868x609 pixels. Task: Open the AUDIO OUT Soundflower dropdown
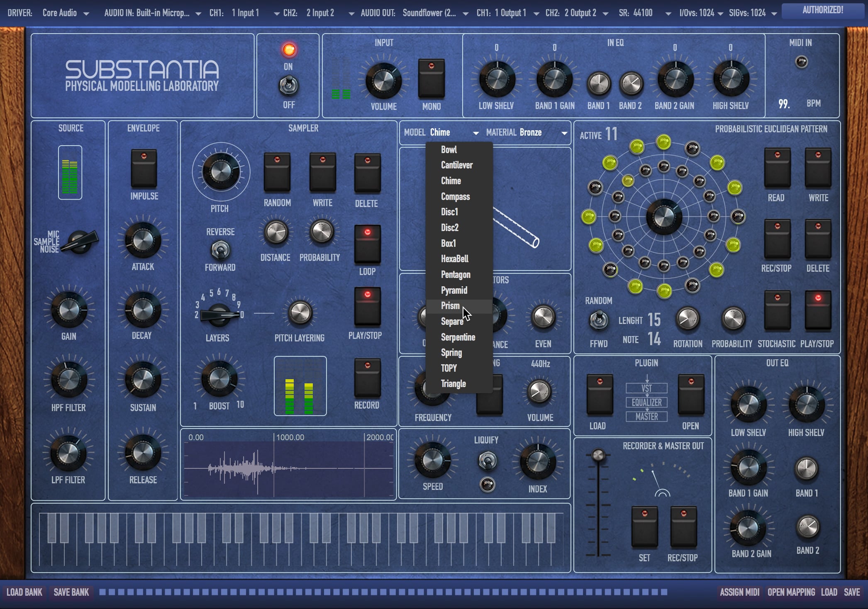click(435, 13)
